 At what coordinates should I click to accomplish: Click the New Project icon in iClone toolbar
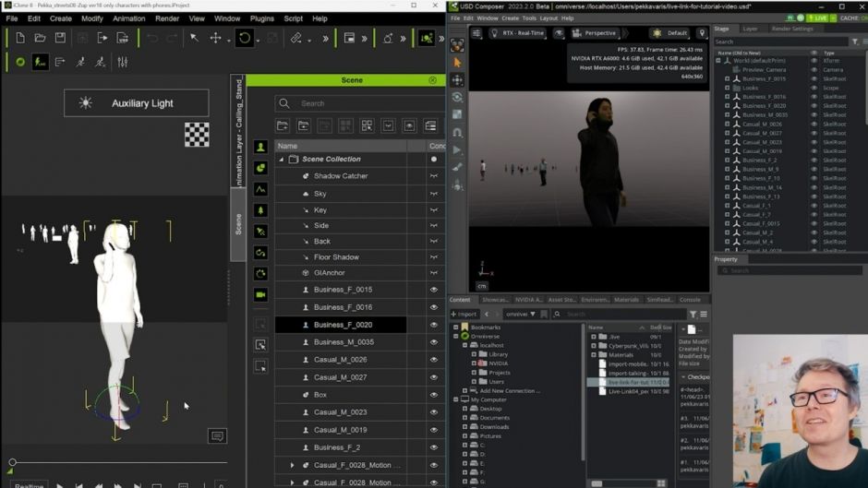click(x=20, y=38)
